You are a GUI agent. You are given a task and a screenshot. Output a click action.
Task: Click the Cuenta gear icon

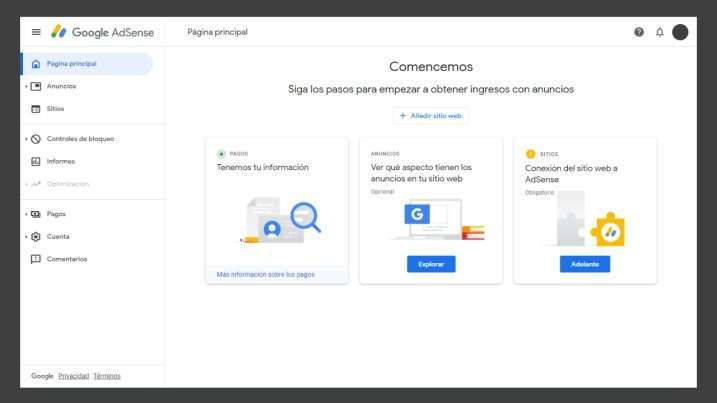coord(36,236)
